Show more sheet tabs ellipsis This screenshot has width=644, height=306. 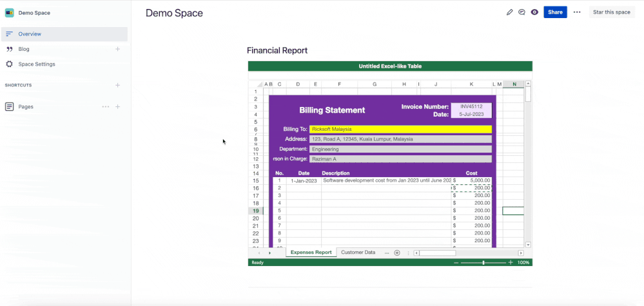point(387,253)
